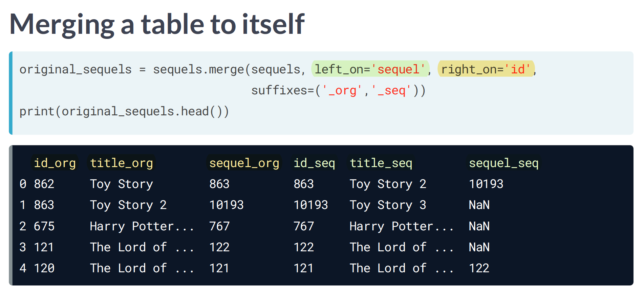
Task: Click the 'title_seq' column header
Action: (x=381, y=163)
